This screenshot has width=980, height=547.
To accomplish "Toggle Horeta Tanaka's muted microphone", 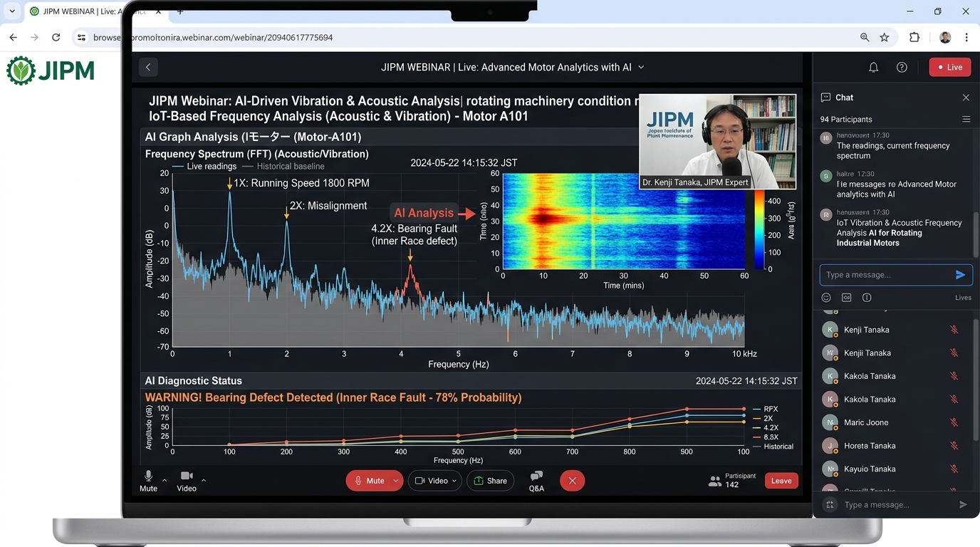I will pos(954,446).
